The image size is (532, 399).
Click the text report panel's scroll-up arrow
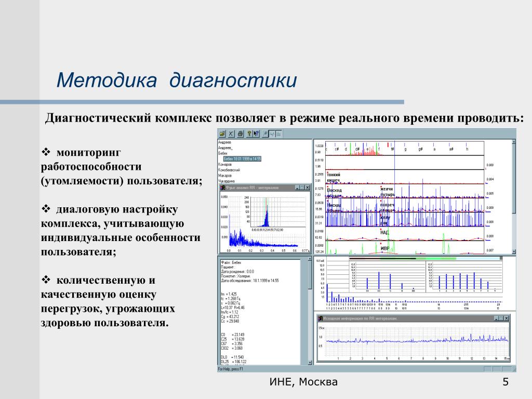pyautogui.click(x=310, y=259)
